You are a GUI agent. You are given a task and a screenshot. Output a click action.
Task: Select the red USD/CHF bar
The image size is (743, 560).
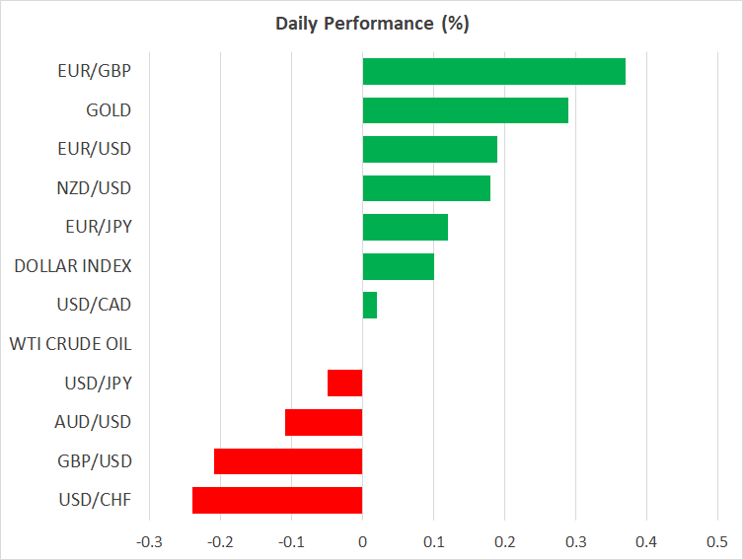277,500
